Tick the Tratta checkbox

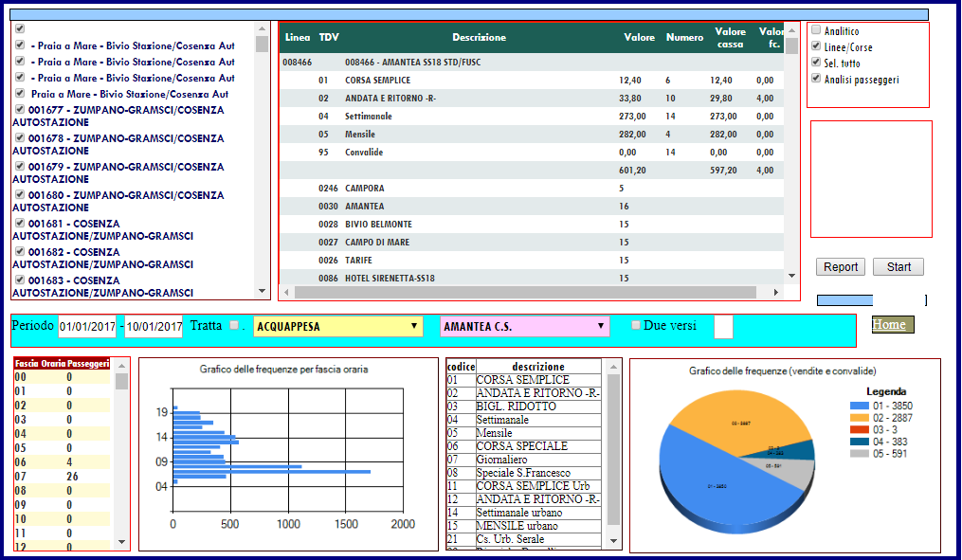pyautogui.click(x=234, y=325)
